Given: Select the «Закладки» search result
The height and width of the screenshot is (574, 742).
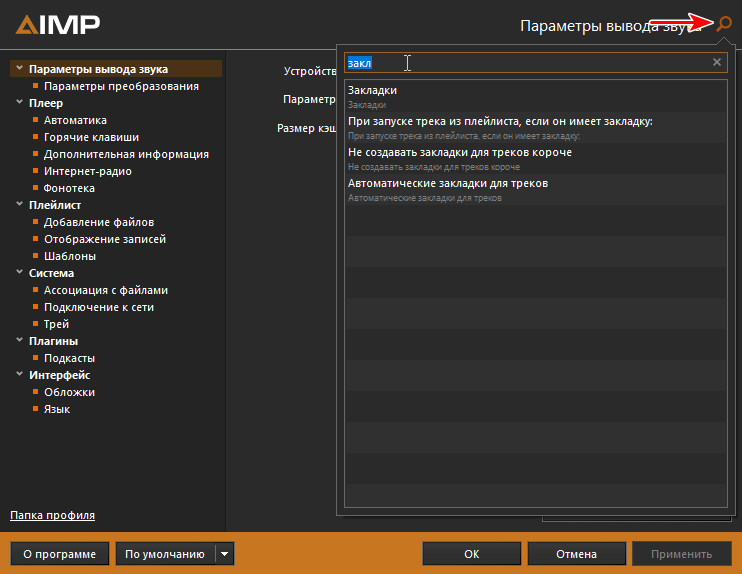Looking at the screenshot, I should pos(536,97).
